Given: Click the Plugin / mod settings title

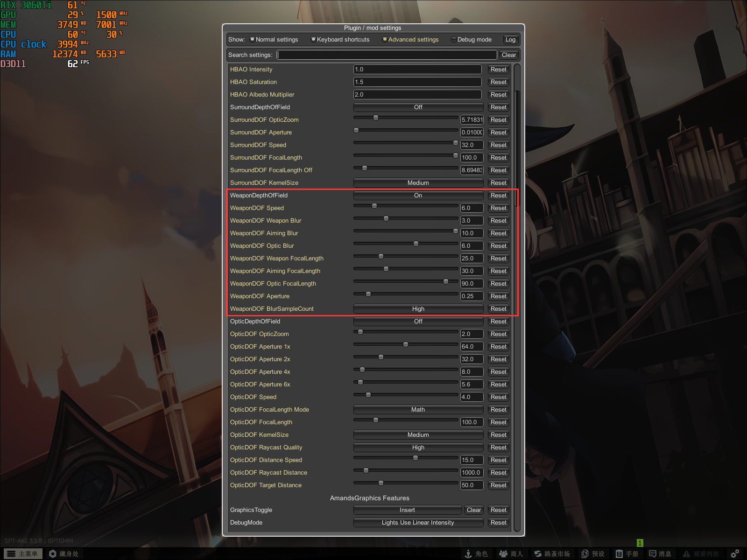Looking at the screenshot, I should (373, 28).
